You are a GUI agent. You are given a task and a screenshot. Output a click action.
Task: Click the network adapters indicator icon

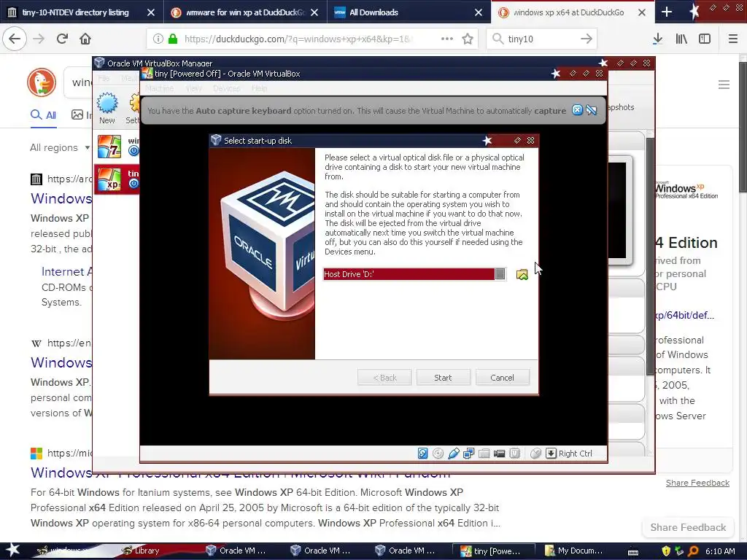(469, 454)
